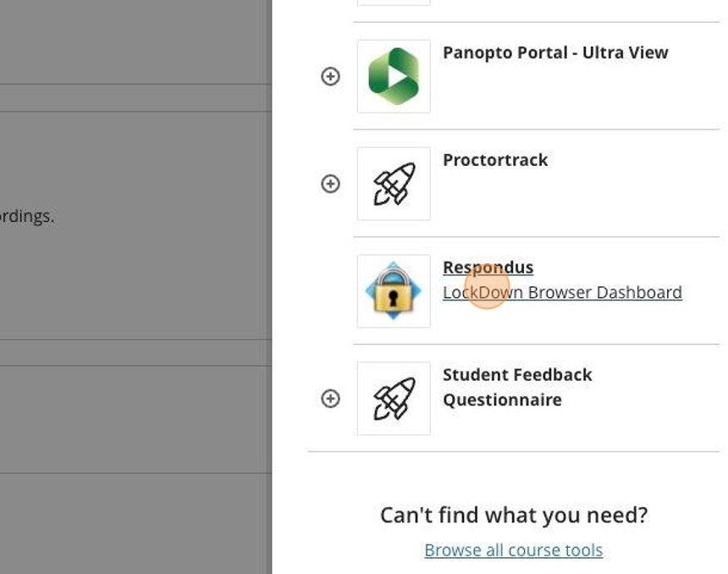The width and height of the screenshot is (728, 574).
Task: Click the green Panopto play logo
Action: click(x=394, y=76)
